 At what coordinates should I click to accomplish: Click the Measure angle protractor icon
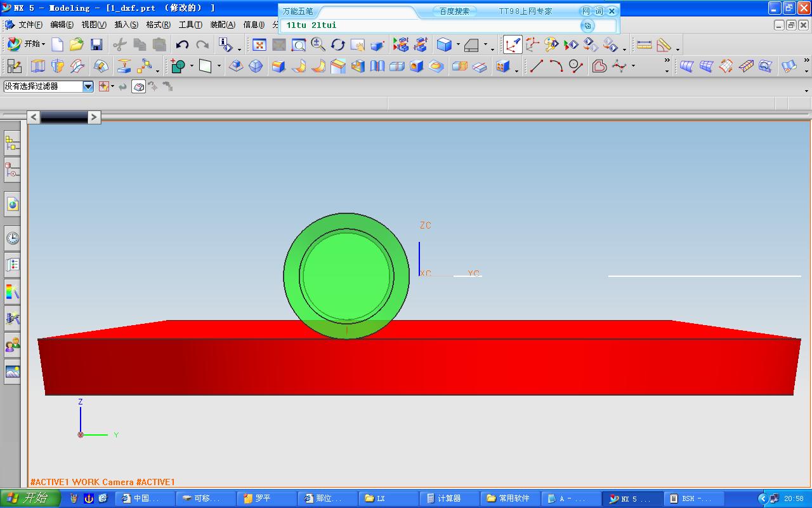coord(664,44)
